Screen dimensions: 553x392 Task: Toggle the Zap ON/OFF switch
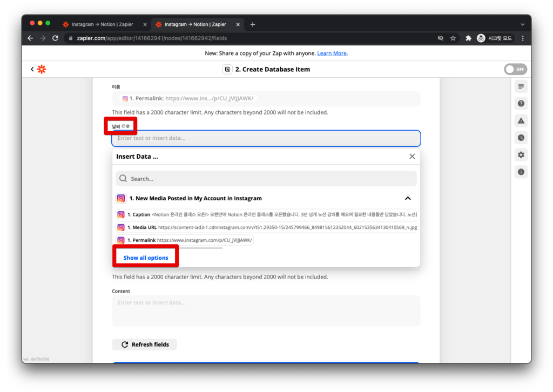515,69
